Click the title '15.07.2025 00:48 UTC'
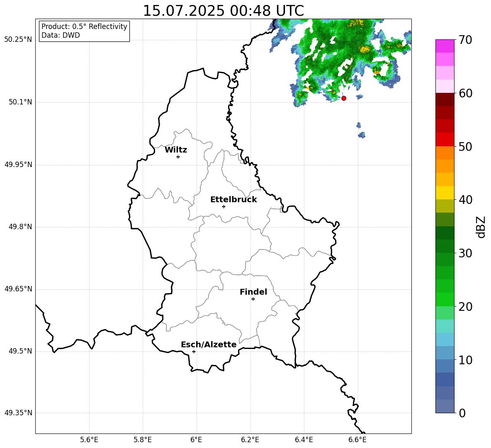 point(223,11)
